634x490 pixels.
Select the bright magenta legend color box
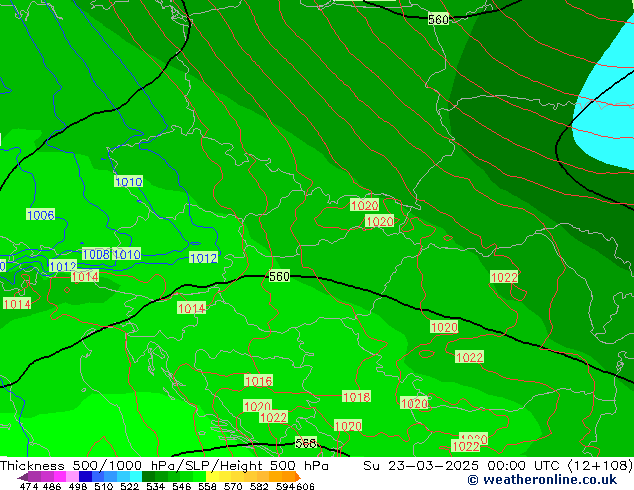(60, 476)
